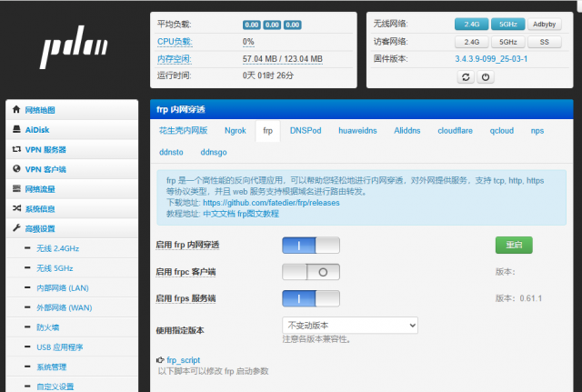582x392 pixels.
Task: Open 防火墙 settings
Action: click(47, 327)
